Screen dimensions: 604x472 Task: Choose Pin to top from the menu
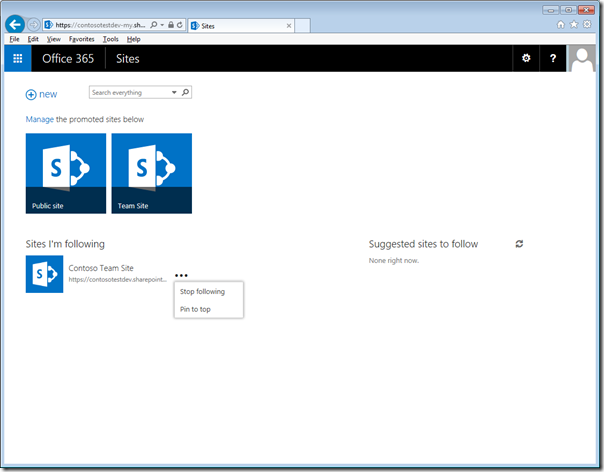click(x=195, y=309)
